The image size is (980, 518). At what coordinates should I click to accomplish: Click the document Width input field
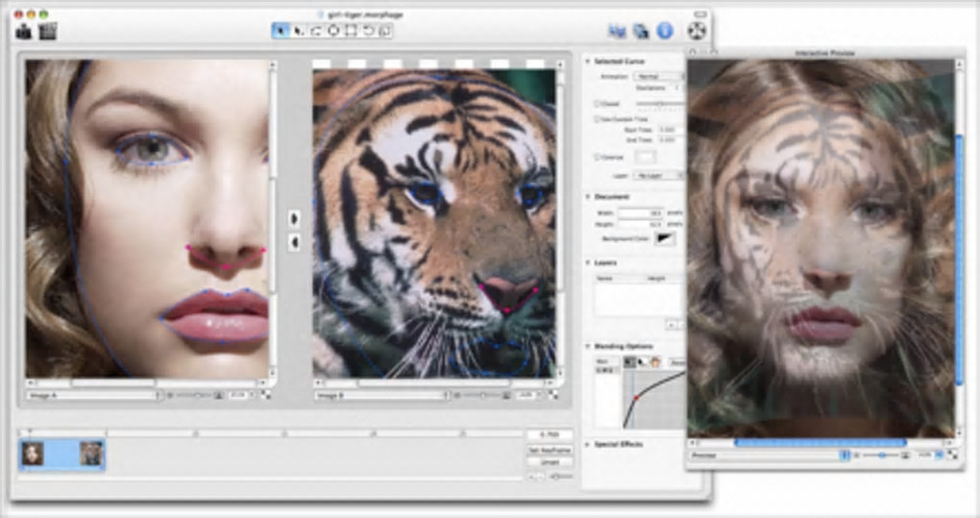pos(641,212)
